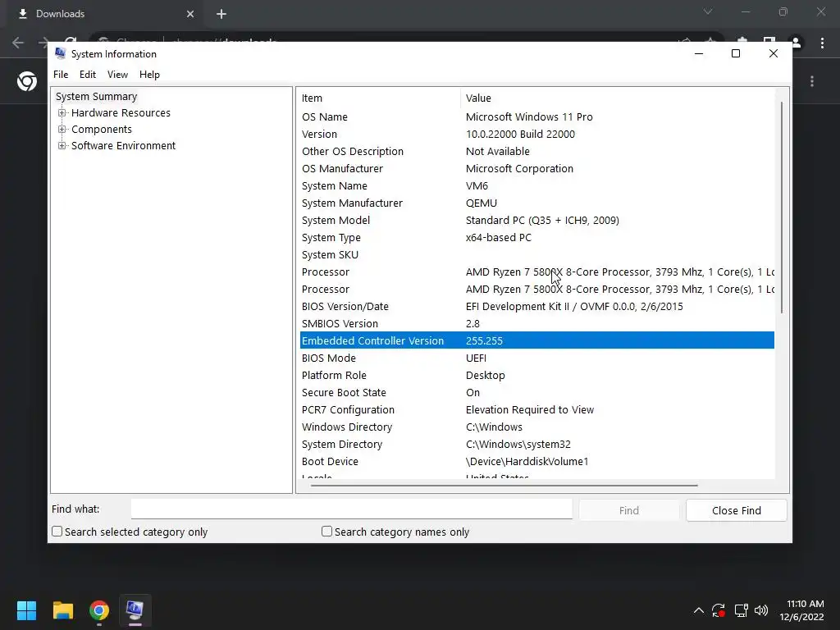Open the File menu
This screenshot has height=630, width=840.
[x=61, y=75]
